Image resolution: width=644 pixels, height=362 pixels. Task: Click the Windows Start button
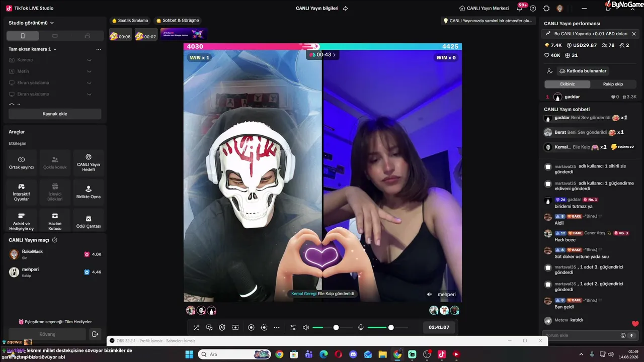click(189, 354)
